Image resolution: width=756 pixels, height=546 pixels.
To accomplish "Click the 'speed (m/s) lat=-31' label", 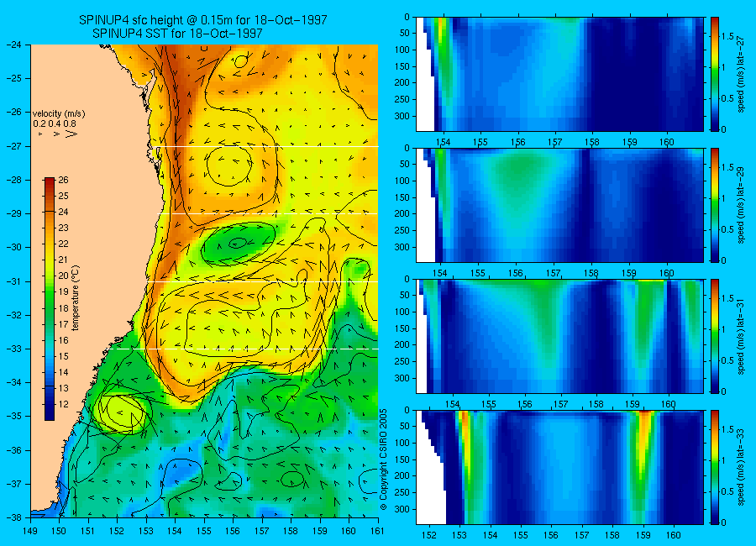I will coord(742,336).
